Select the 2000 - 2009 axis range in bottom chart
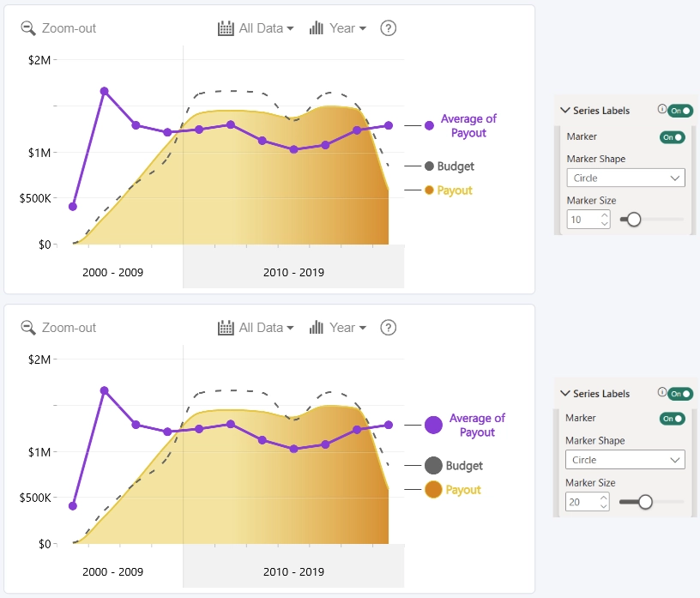The width and height of the screenshot is (700, 598). point(112,571)
